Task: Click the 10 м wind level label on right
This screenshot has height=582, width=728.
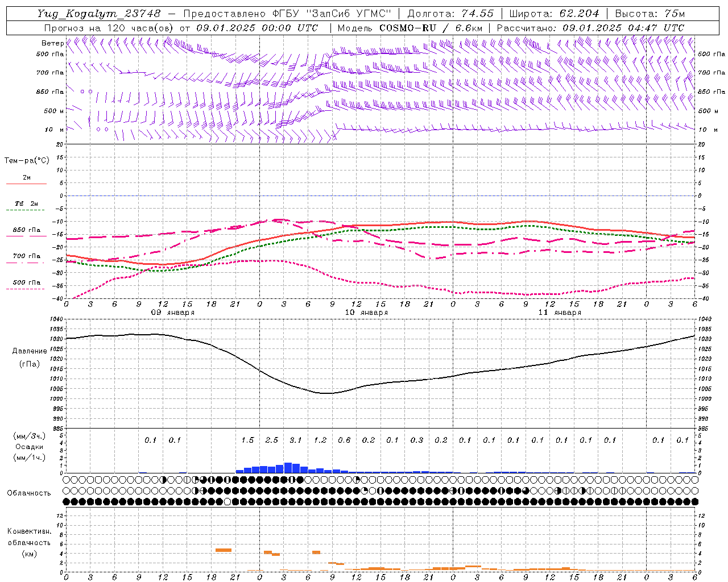Action: [x=708, y=130]
